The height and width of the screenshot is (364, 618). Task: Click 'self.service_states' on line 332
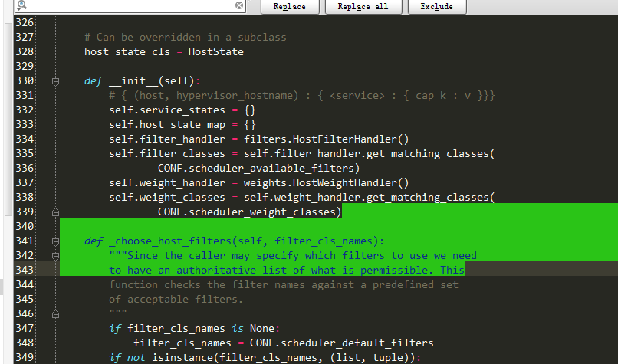(167, 110)
